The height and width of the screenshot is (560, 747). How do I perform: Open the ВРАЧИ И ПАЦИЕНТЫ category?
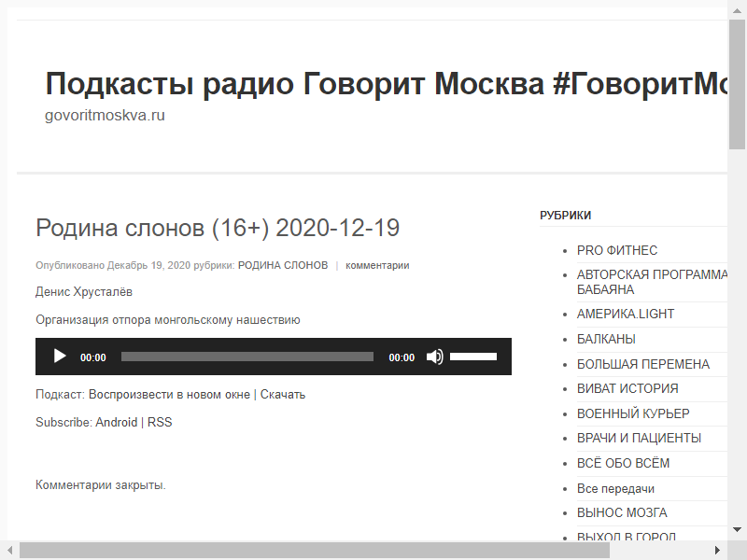(639, 438)
